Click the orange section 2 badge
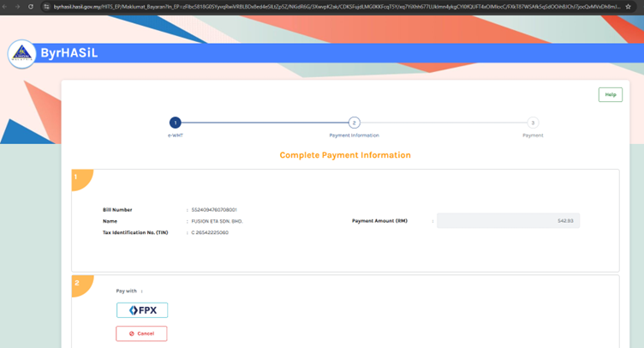Viewport: 644px width, 348px height. 79,284
